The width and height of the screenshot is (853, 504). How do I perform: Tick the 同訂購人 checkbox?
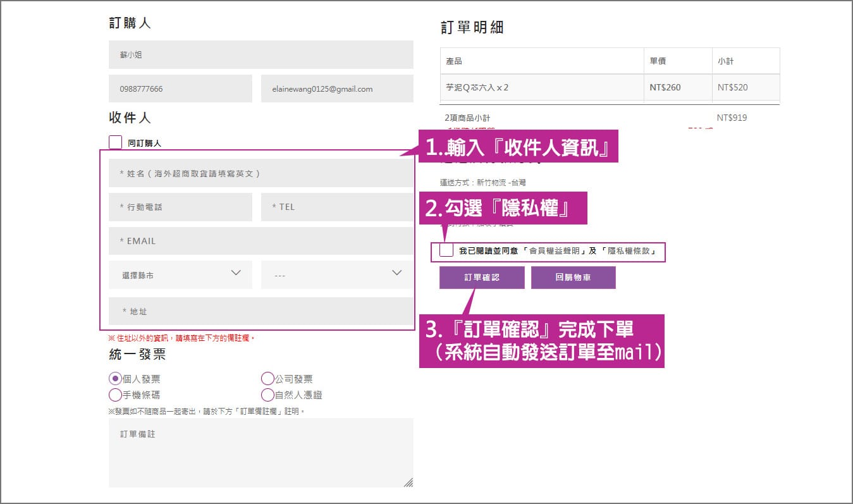point(115,142)
